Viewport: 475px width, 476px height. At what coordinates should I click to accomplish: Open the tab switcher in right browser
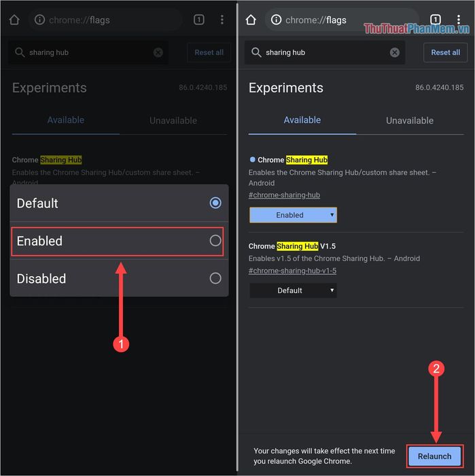tap(436, 20)
